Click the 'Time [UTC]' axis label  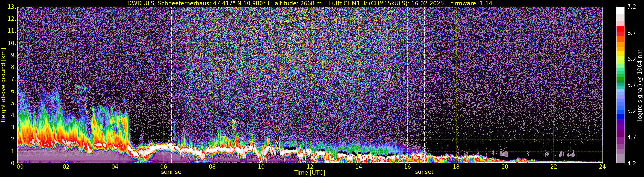coord(310,172)
